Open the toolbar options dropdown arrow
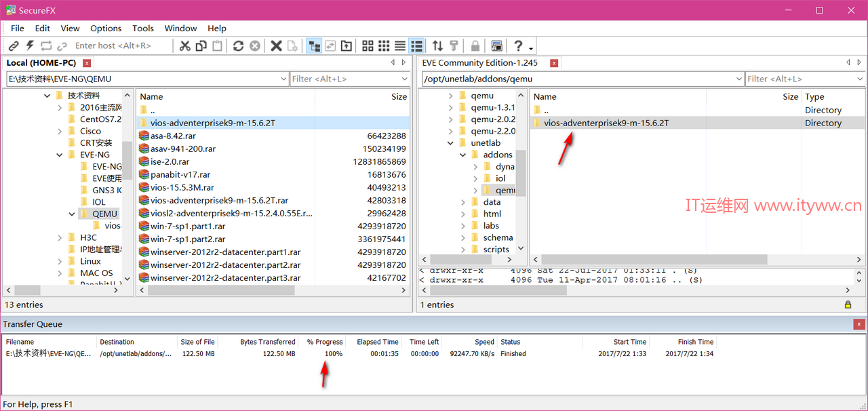 point(531,47)
